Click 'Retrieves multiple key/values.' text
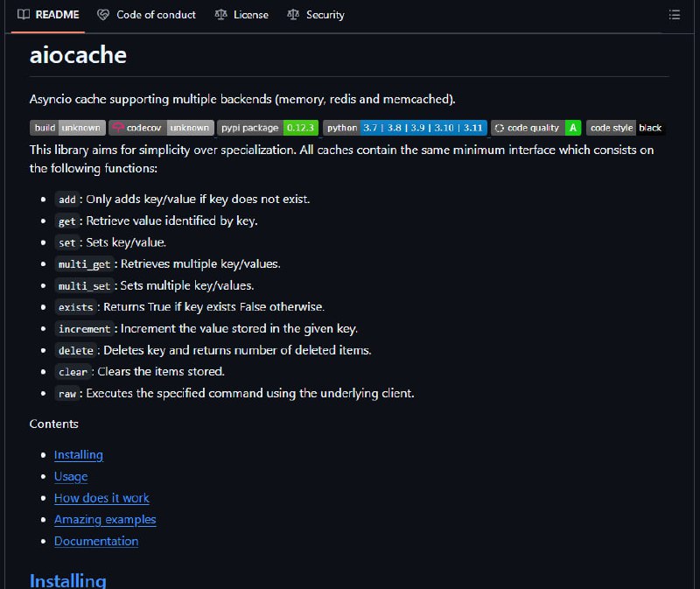Viewport: 700px width, 589px height. pyautogui.click(x=200, y=264)
